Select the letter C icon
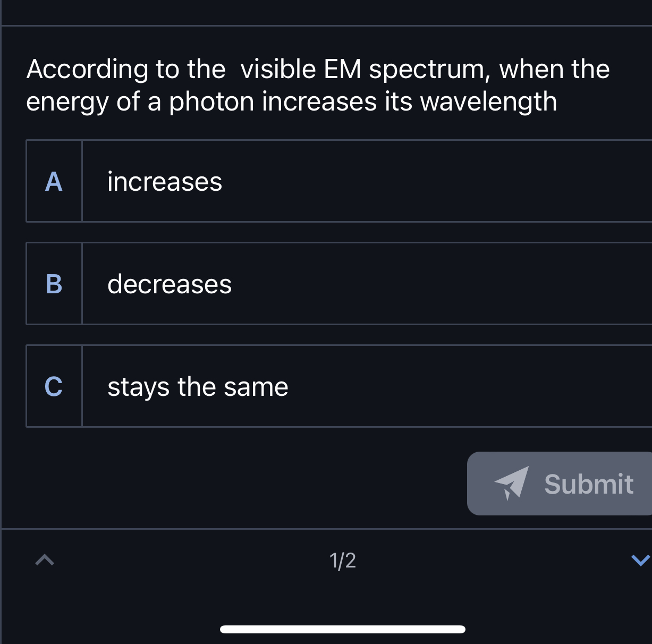 pyautogui.click(x=54, y=387)
